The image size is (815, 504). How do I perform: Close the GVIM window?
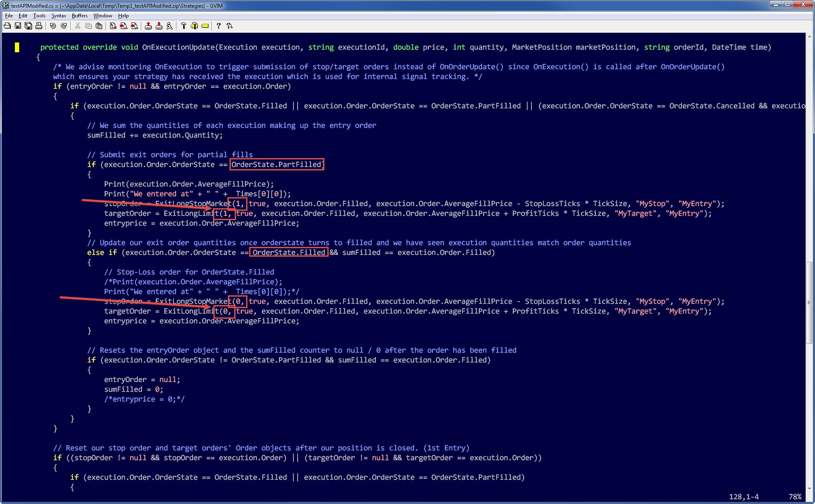tap(803, 5)
